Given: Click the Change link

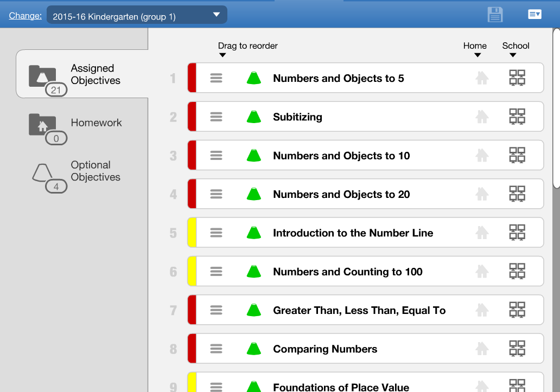Looking at the screenshot, I should tap(25, 16).
